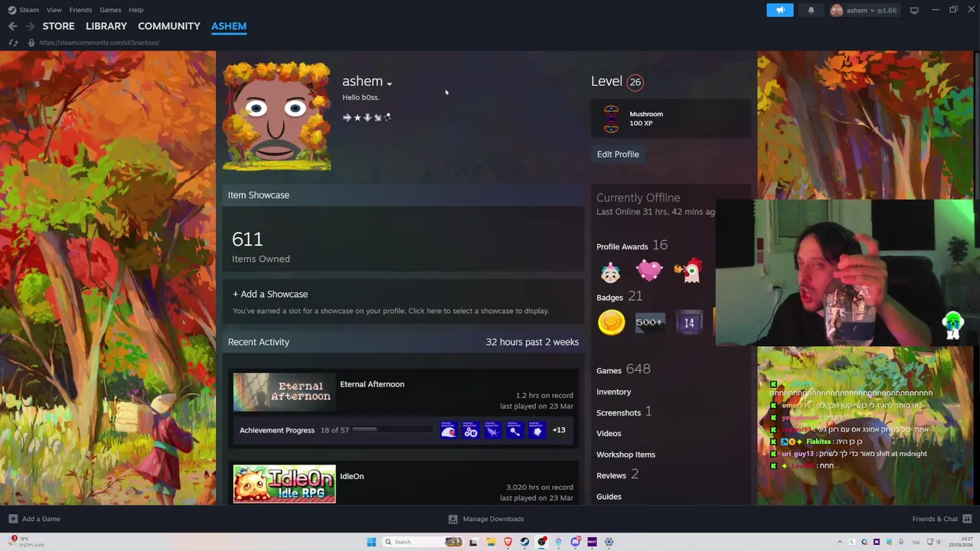Open Friends & Chat icon

[967, 519]
